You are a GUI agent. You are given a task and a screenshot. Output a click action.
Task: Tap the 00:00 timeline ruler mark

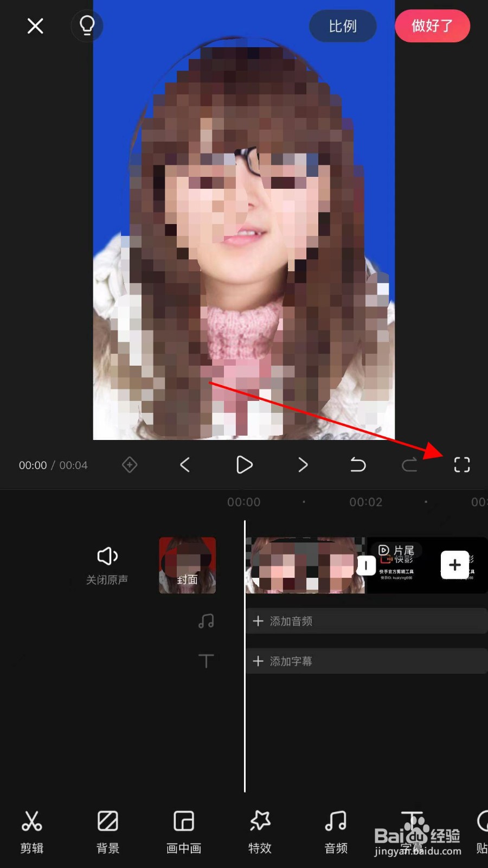(244, 502)
